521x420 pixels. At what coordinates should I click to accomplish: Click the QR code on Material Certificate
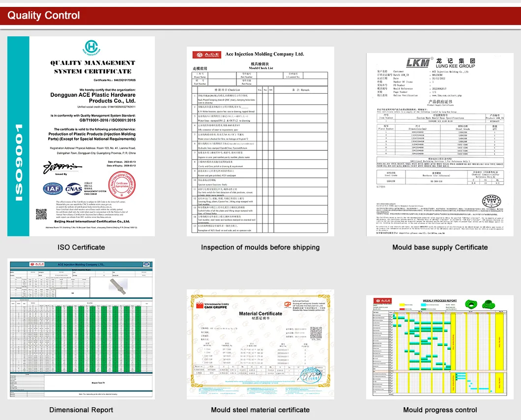point(315,332)
